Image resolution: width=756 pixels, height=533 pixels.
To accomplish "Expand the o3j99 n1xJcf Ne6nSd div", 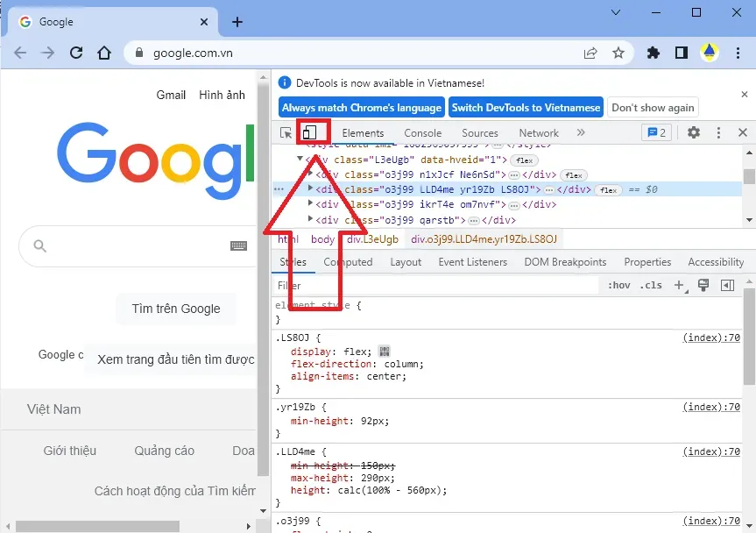I will pyautogui.click(x=310, y=174).
